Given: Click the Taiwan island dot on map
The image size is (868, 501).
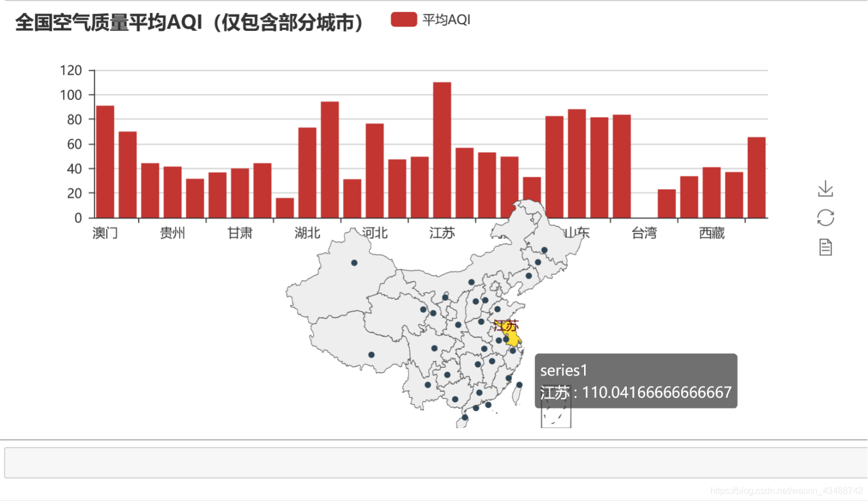Looking at the screenshot, I should point(519,385).
